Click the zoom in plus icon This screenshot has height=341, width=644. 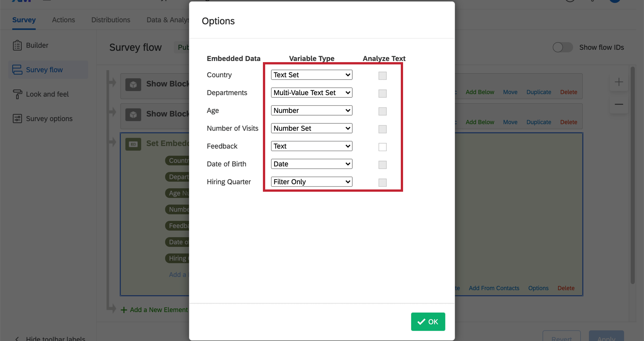tap(619, 81)
